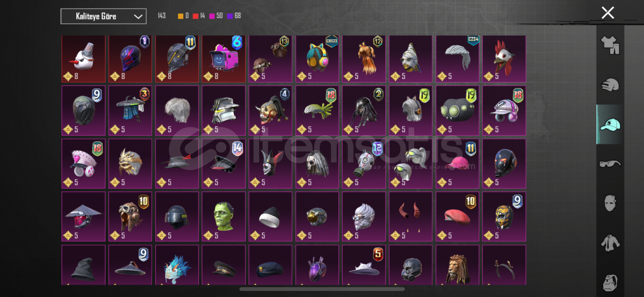Click the horizontal scrollbar at bottom
Image resolution: width=644 pixels, height=297 pixels.
pyautogui.click(x=322, y=289)
